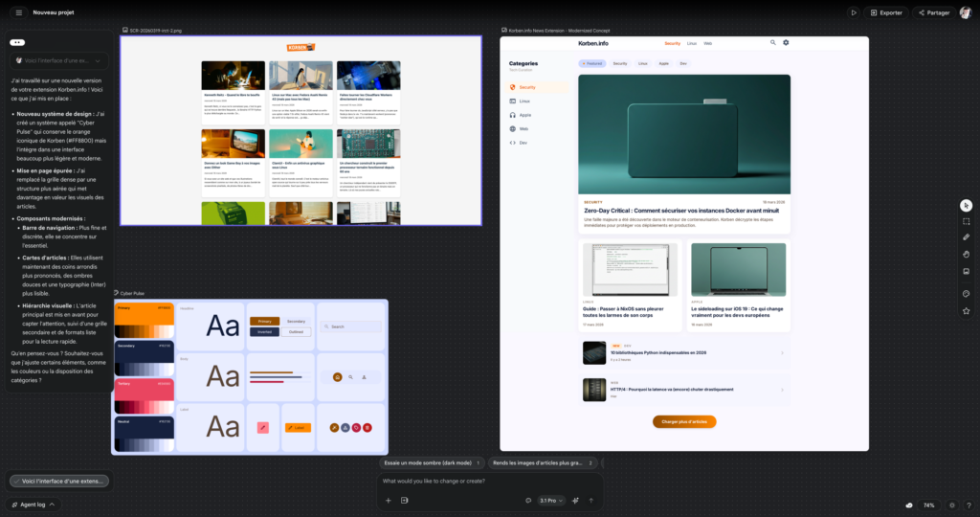The image size is (980, 517).
Task: Choose the rectangular selection frame tool
Action: [x=966, y=221]
